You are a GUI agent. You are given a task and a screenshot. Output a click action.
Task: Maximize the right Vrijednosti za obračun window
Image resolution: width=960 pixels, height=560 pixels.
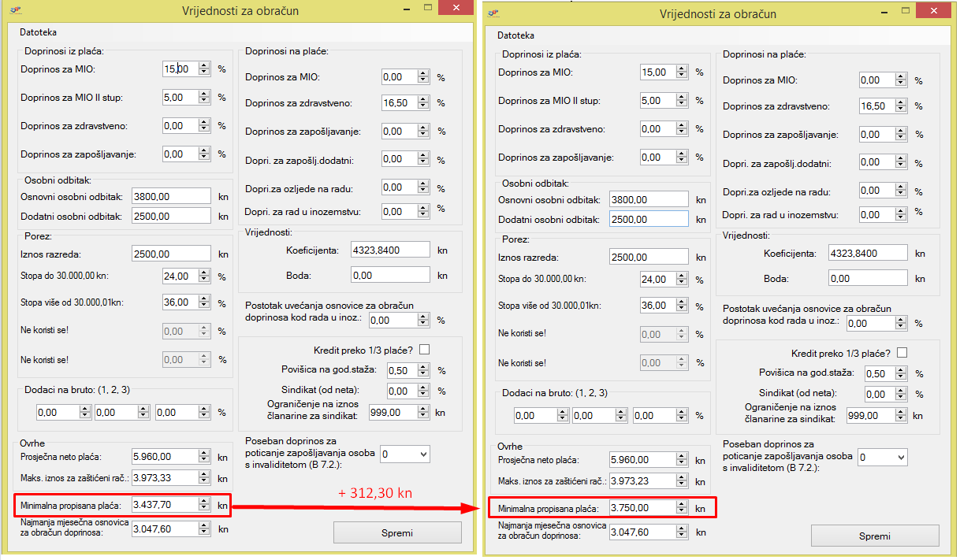click(x=906, y=9)
